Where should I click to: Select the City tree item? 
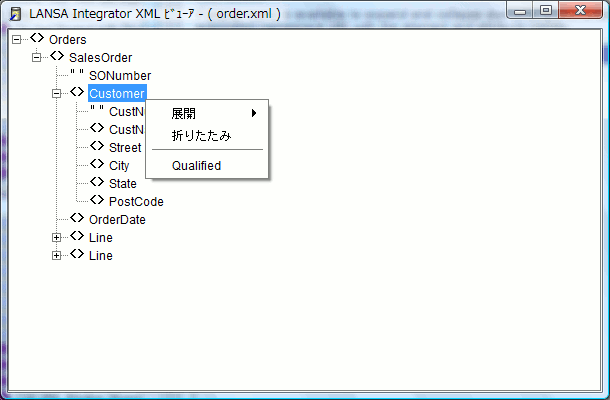[119, 166]
